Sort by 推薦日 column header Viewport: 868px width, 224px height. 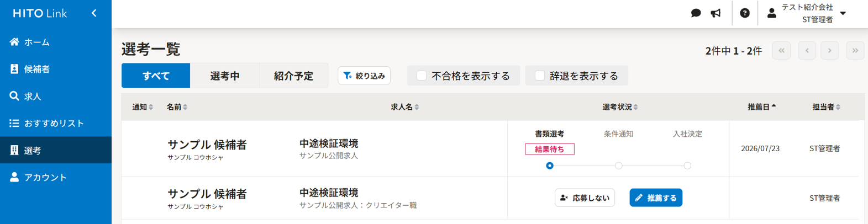pyautogui.click(x=761, y=107)
